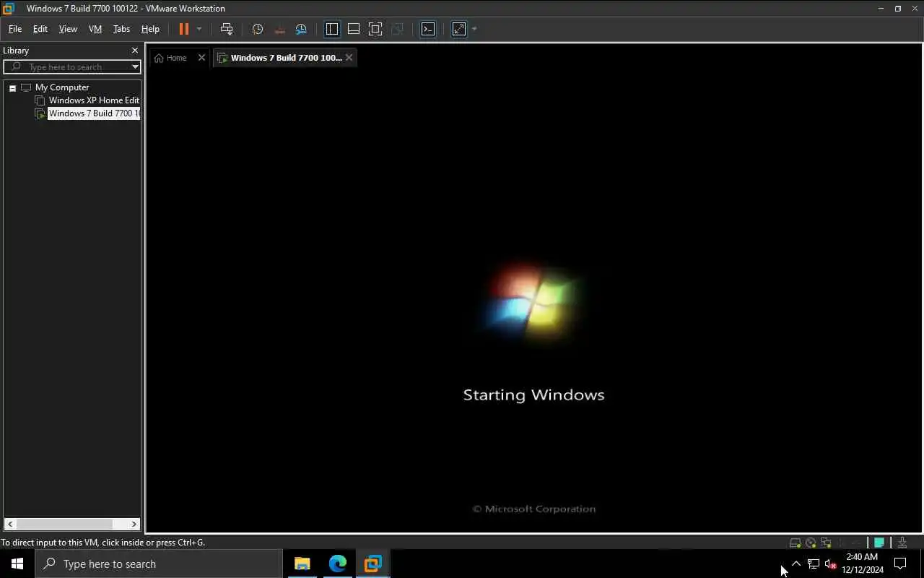
Task: Select My Computer in the library
Action: point(62,87)
